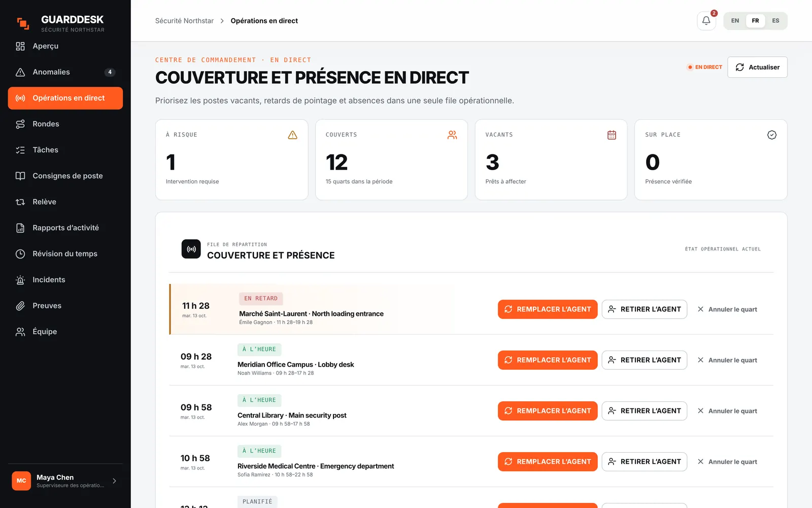This screenshot has width=812, height=508.
Task: Expand Maya Chen profile chevron
Action: pos(114,481)
